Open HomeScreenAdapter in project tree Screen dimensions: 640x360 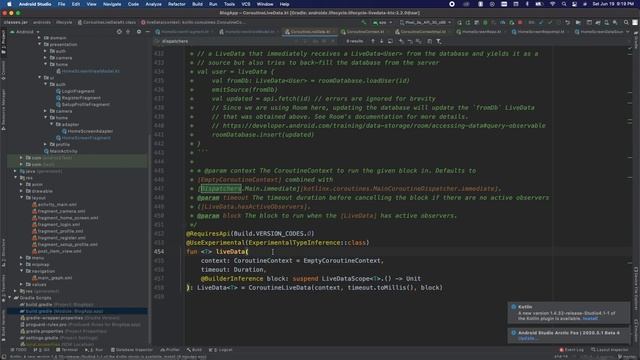click(90, 131)
